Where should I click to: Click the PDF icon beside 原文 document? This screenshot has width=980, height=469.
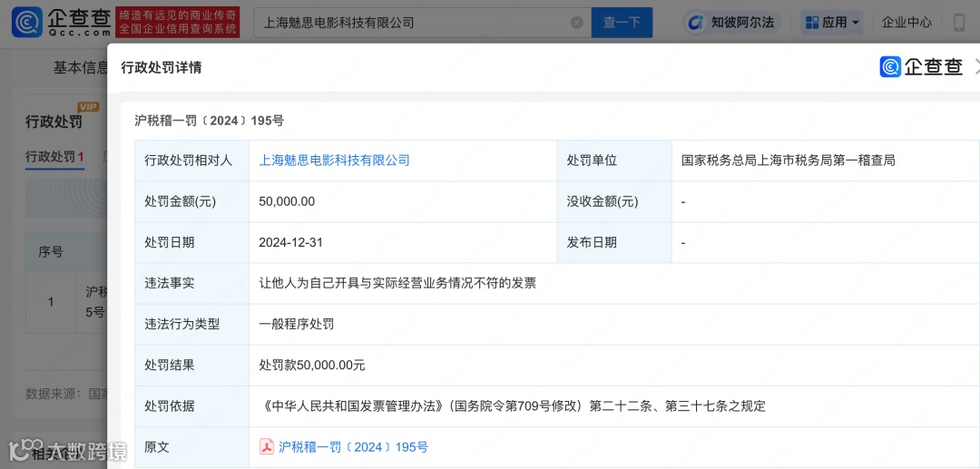tap(267, 447)
